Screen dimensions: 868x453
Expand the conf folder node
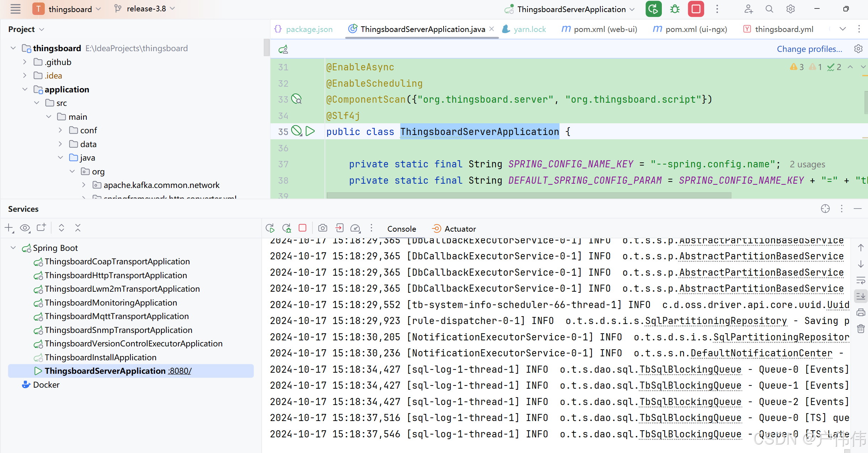click(60, 130)
